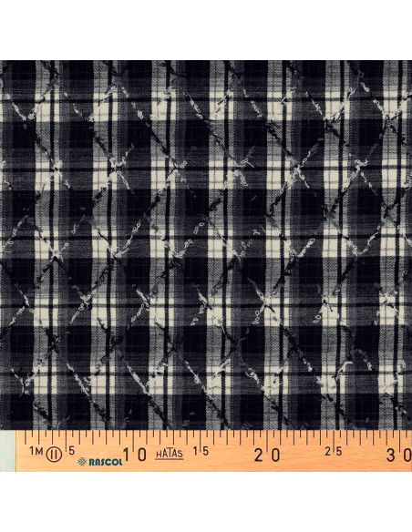The height and width of the screenshot is (532, 412).
Task: Click the 1M marking on ruler
Action: click(35, 451)
